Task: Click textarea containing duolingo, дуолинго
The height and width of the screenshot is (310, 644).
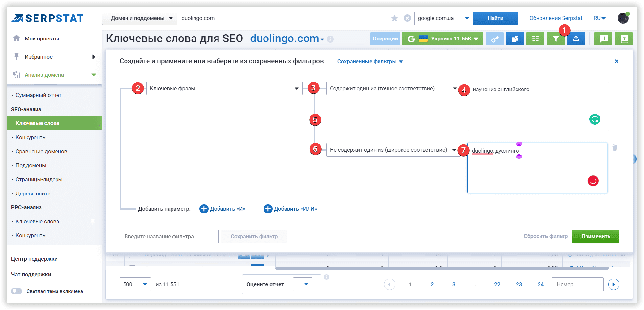Action: 537,168
